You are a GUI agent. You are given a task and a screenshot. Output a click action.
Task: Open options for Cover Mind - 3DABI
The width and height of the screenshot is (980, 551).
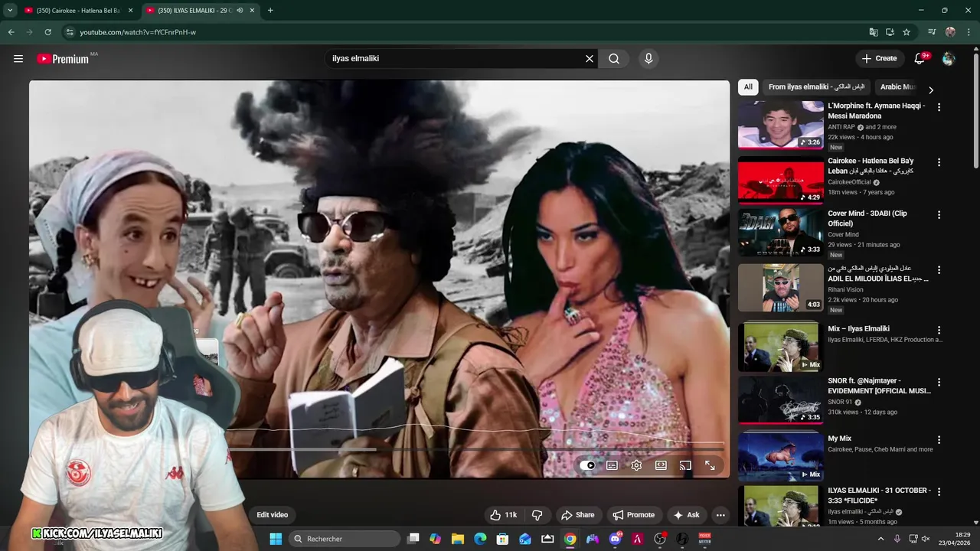coord(939,214)
